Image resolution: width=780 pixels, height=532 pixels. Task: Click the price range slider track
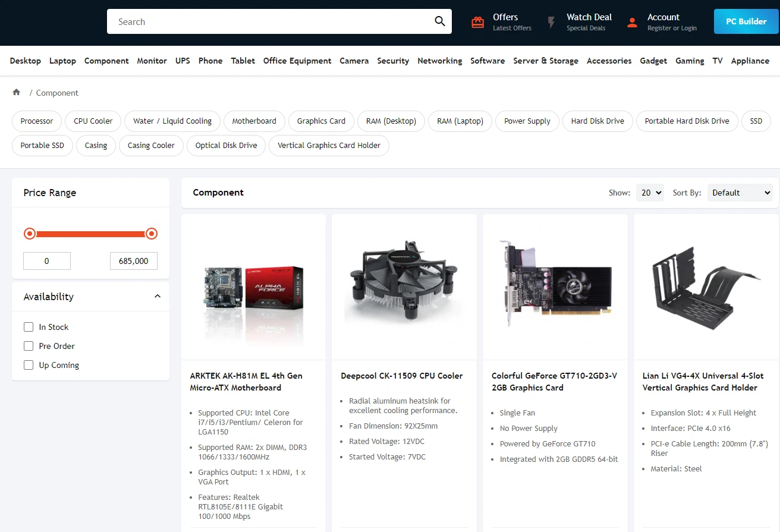click(90, 234)
